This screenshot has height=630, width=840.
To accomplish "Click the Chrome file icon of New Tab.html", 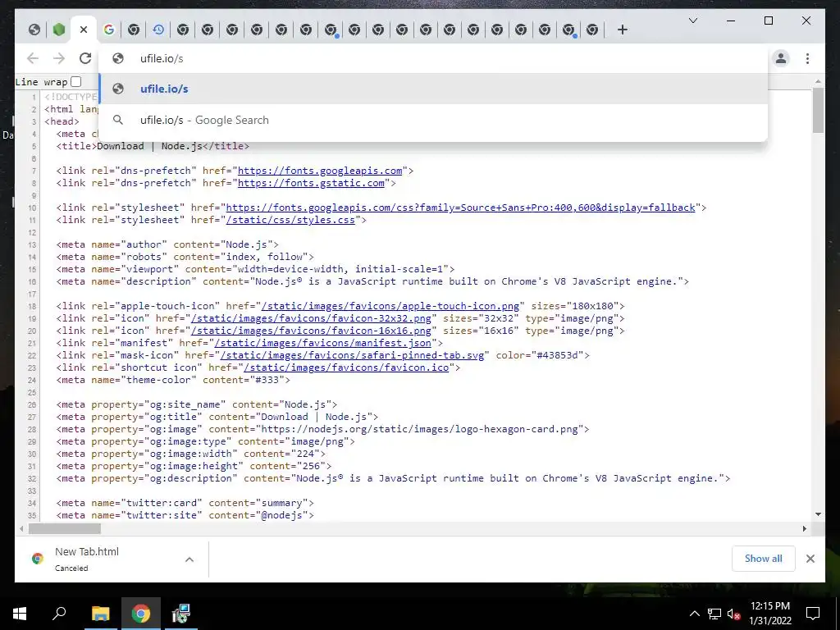I will click(x=38, y=559).
